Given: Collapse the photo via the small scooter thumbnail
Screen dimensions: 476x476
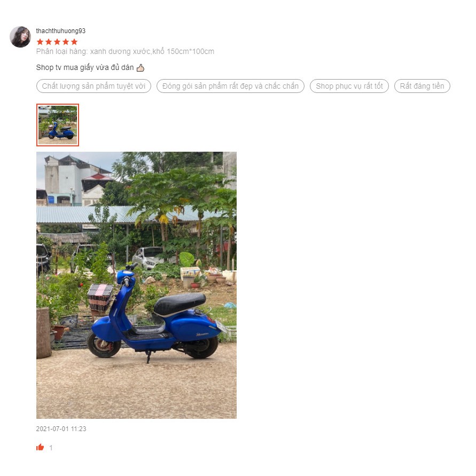Looking at the screenshot, I should (x=58, y=125).
